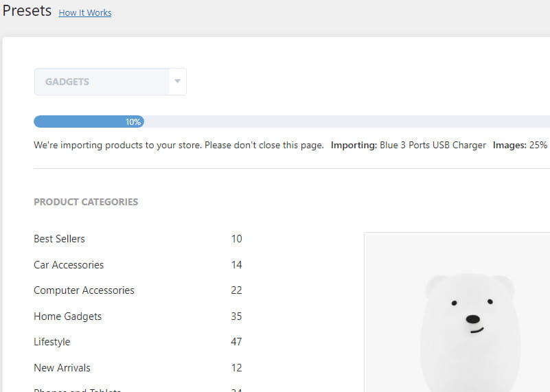Image resolution: width=550 pixels, height=392 pixels.
Task: Click the PRODUCT CATEGORIES heading
Action: pyautogui.click(x=86, y=202)
